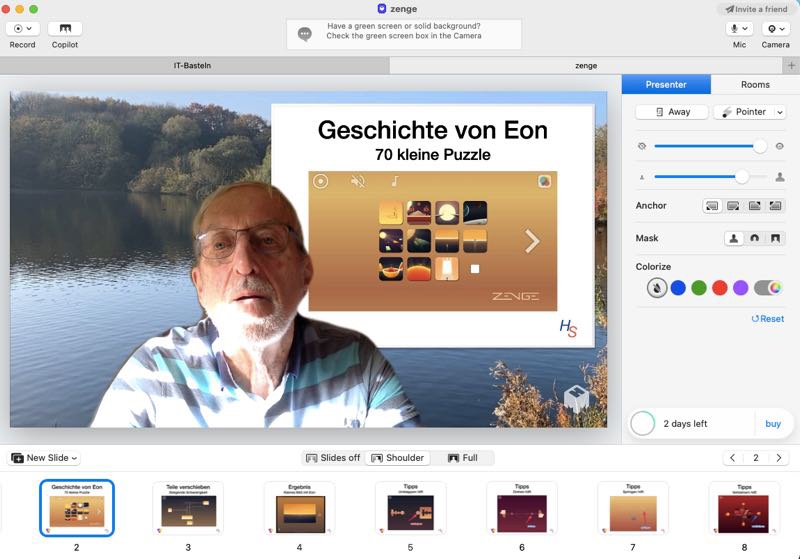Click the previous slide arrow
Viewport: 800px width, 559px height.
click(x=733, y=458)
